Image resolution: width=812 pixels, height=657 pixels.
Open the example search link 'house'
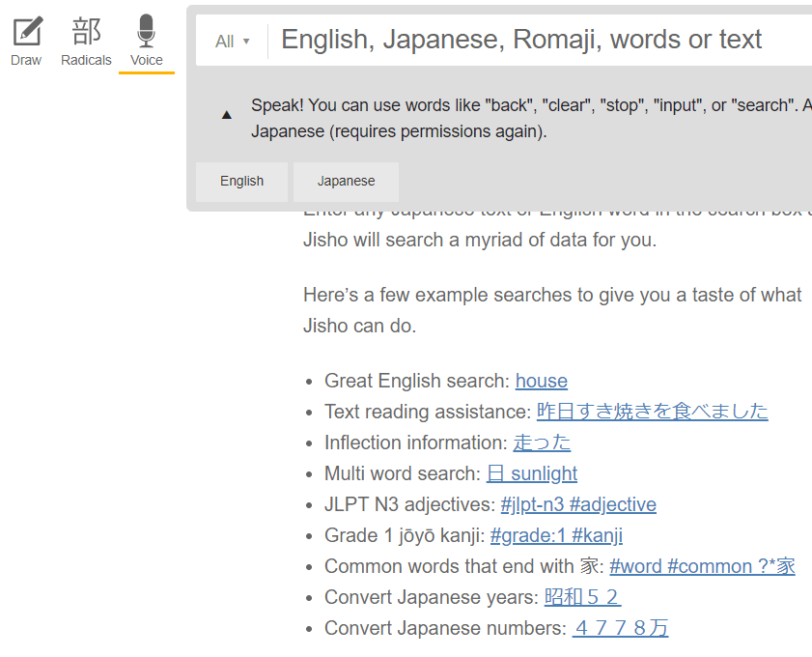coord(541,381)
